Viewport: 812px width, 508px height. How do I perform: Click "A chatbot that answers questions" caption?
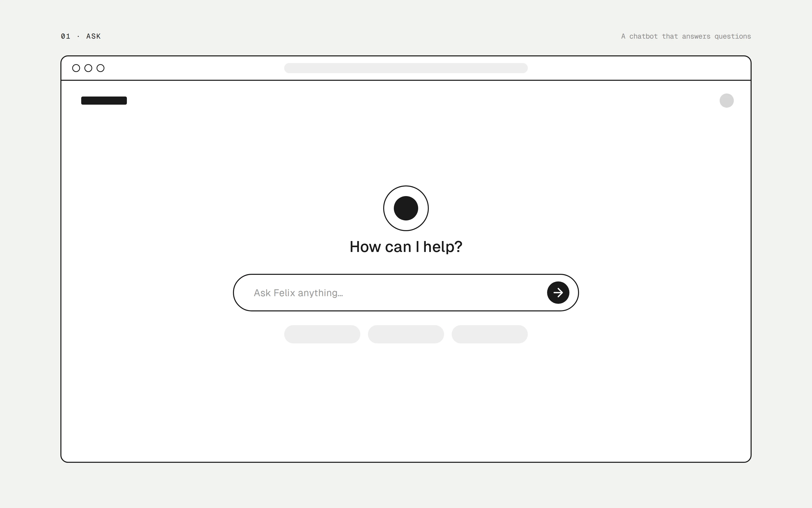pos(686,36)
